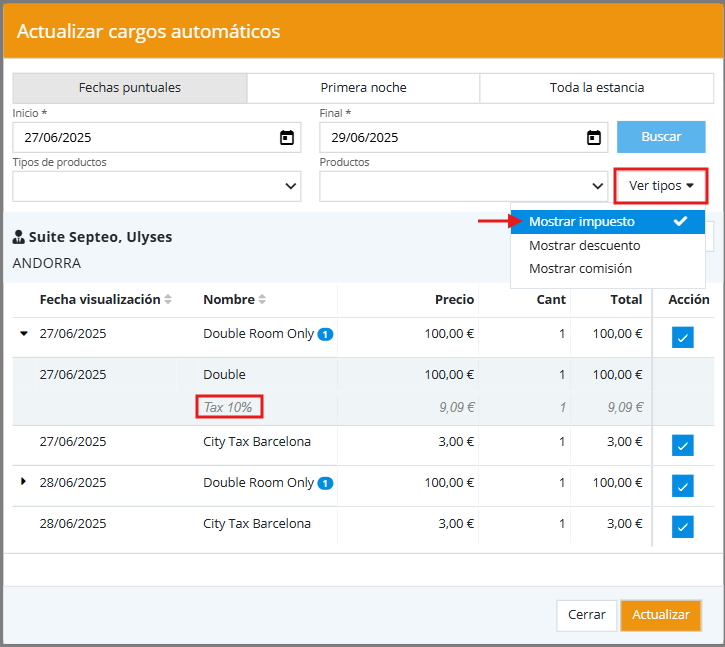This screenshot has height=647, width=725.
Task: Click the info badge on the 28/06/2025 Double Room Only
Action: point(326,483)
